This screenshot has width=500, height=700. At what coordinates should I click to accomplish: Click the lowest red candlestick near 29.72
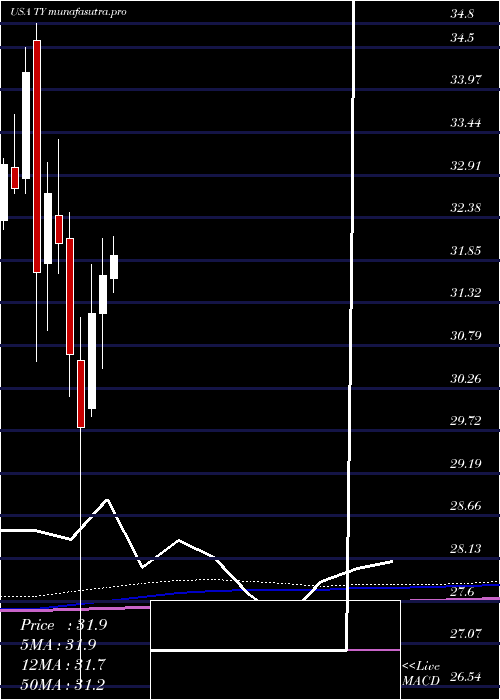click(x=81, y=394)
